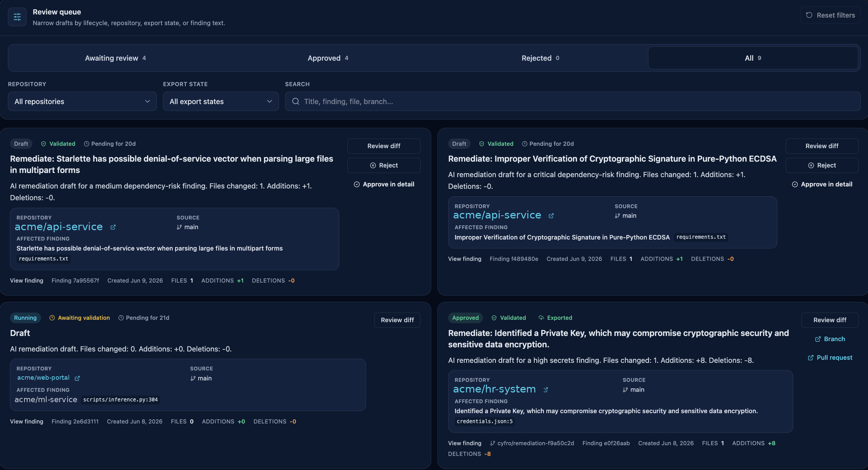Click Validated shield icon in Starlette card
This screenshot has width=868, height=470.
(x=43, y=144)
